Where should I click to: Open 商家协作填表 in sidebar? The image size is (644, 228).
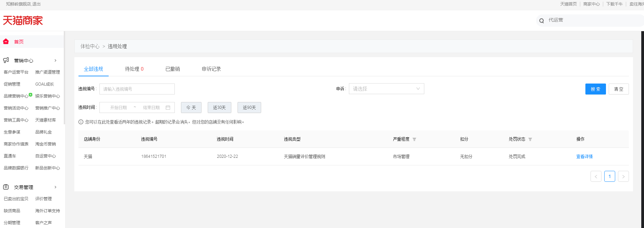point(16,144)
